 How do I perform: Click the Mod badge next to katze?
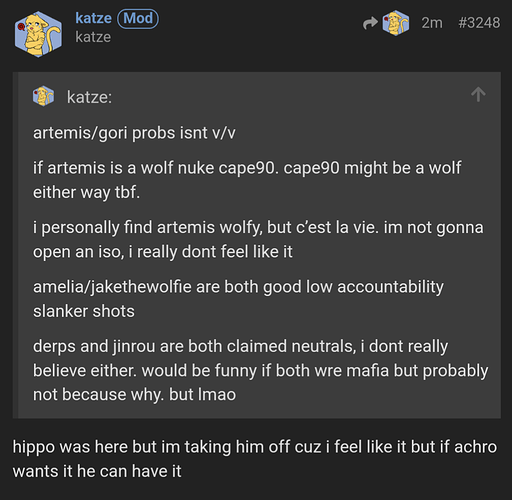(x=138, y=19)
